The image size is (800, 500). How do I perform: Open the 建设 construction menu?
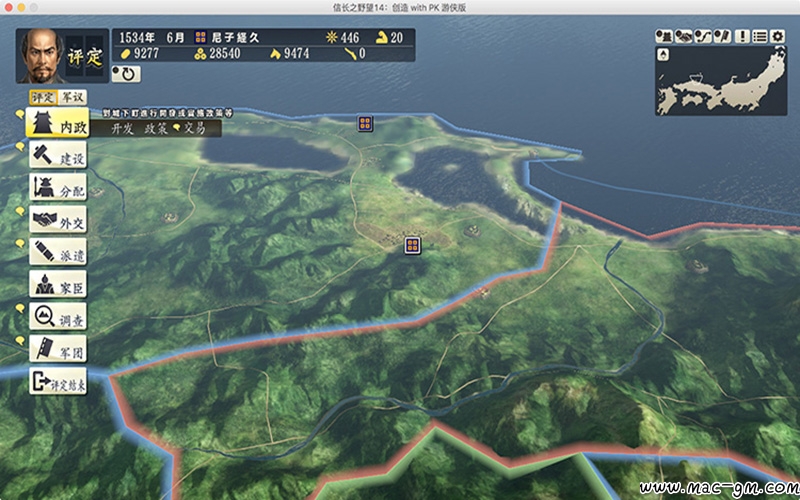click(58, 155)
